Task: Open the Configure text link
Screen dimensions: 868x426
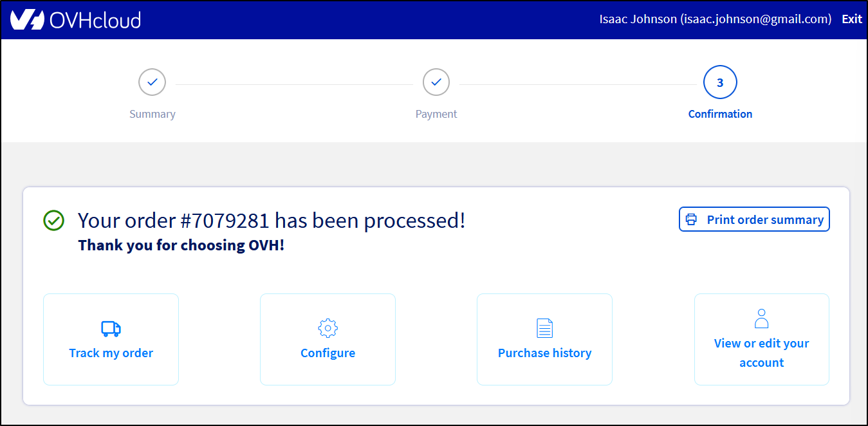Action: [328, 353]
